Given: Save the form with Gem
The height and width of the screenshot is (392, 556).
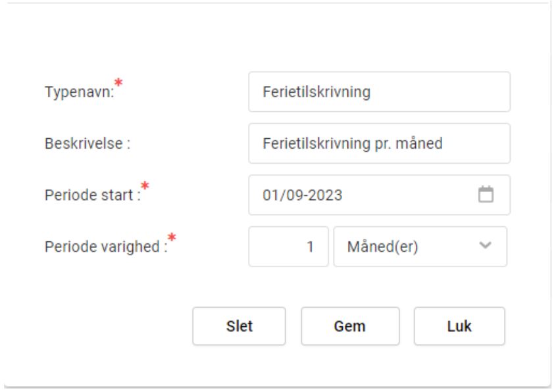Looking at the screenshot, I should point(350,326).
